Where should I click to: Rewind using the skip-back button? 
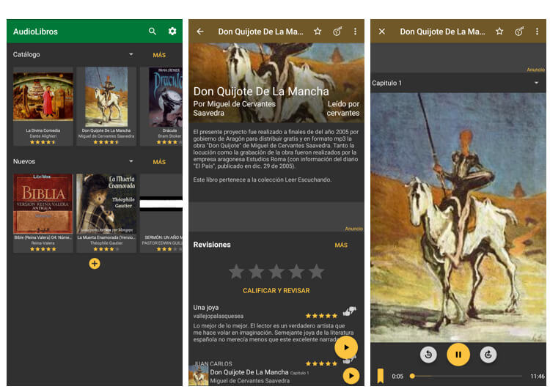428,355
